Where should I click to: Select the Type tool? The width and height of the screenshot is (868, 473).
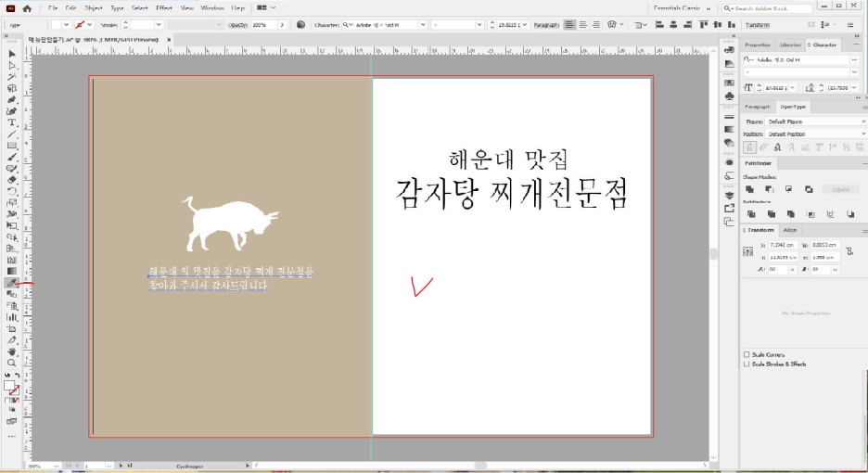(12, 122)
